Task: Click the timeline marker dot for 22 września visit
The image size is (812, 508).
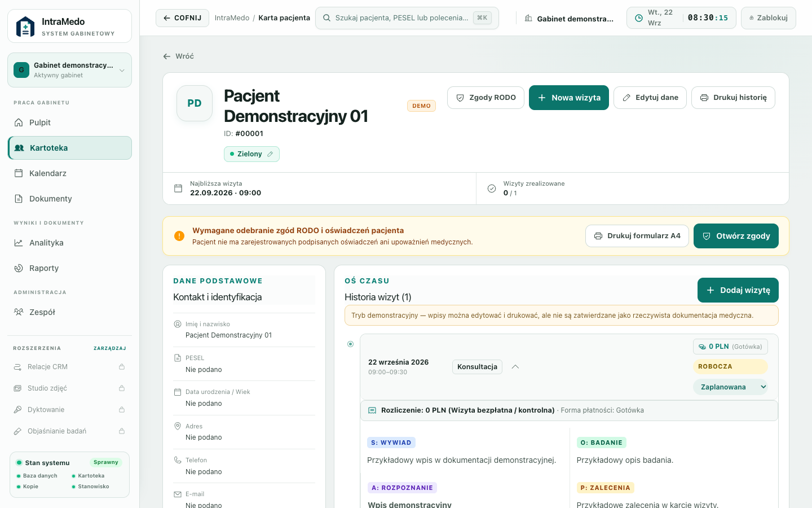Action: tap(351, 344)
